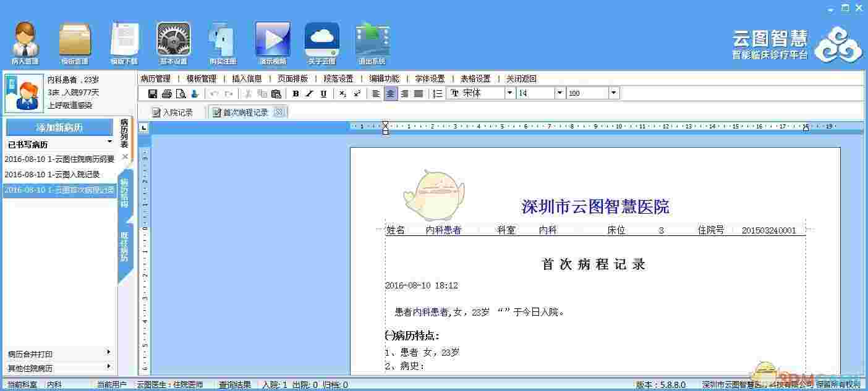The width and height of the screenshot is (868, 391).
Task: Toggle italic formatting
Action: 309,93
